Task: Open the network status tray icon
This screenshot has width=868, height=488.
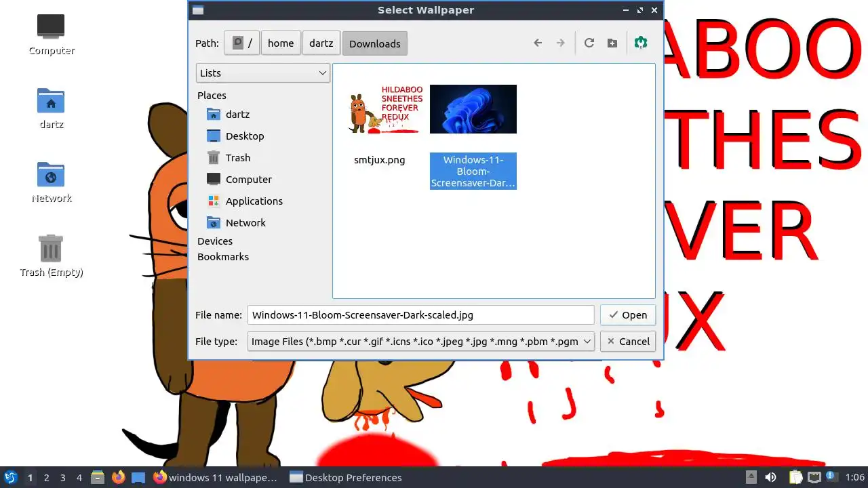Action: (814, 478)
